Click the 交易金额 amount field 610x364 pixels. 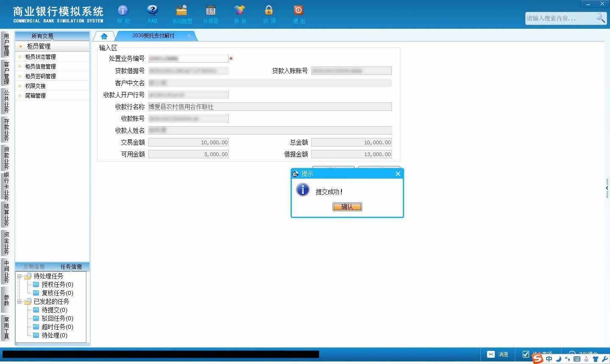[189, 142]
